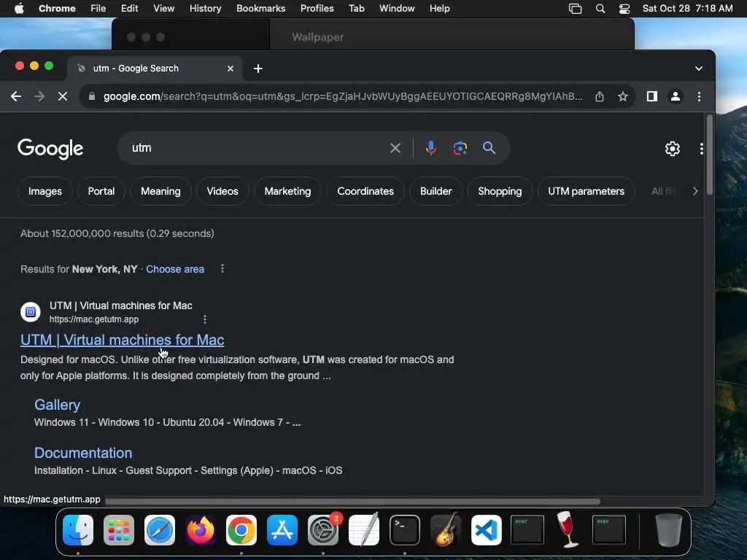Open Chrome side panel icon
The width and height of the screenshot is (747, 560).
(651, 97)
